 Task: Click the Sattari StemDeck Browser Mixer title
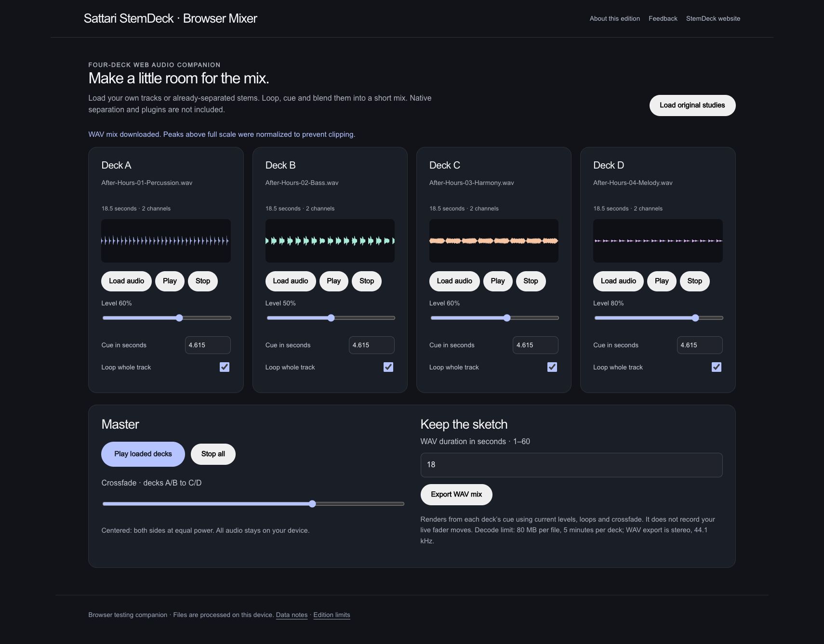(171, 18)
